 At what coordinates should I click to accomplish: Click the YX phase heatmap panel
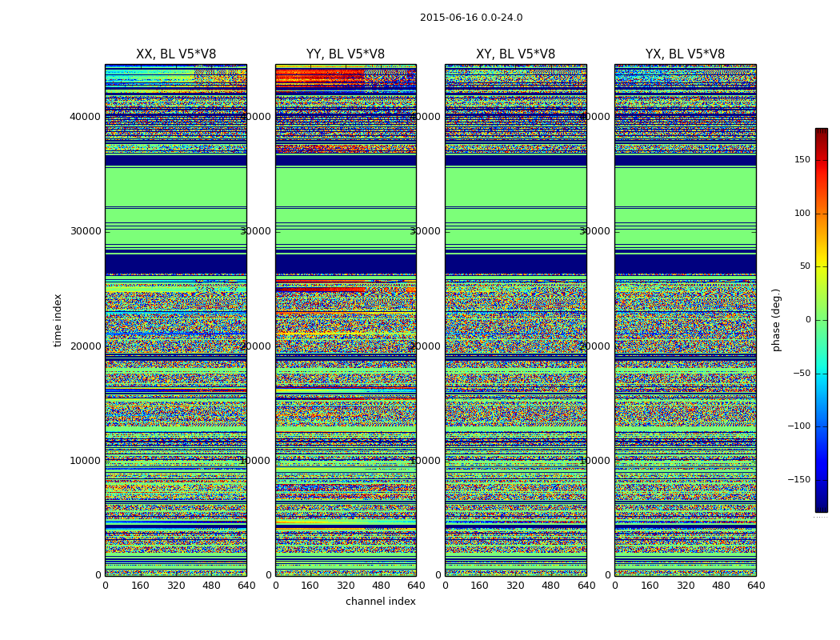tap(685, 320)
